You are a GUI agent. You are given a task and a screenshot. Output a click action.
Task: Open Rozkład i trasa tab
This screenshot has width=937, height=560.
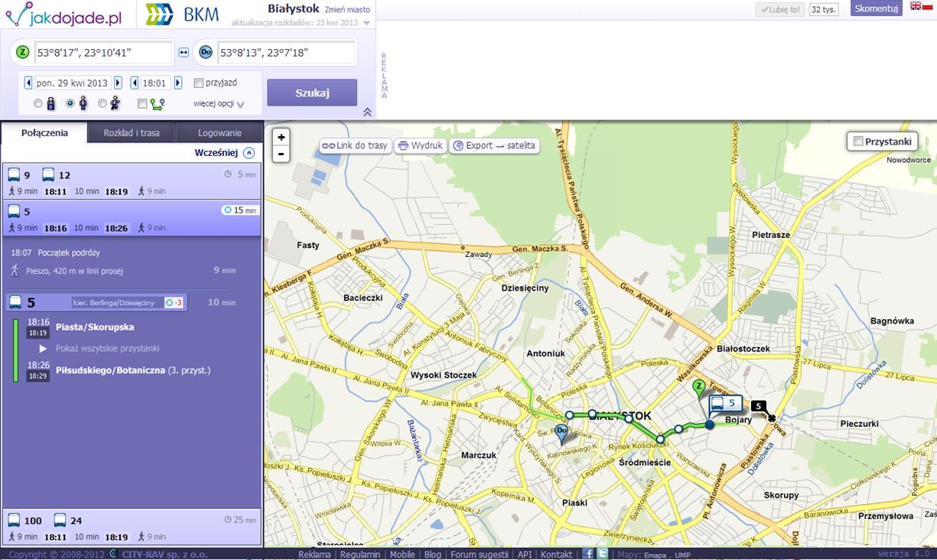click(x=132, y=133)
